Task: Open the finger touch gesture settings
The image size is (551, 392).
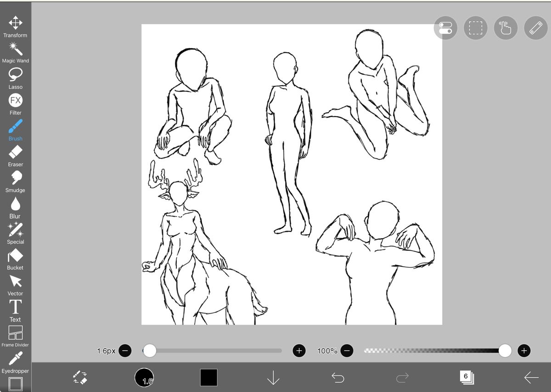Action: 506,28
